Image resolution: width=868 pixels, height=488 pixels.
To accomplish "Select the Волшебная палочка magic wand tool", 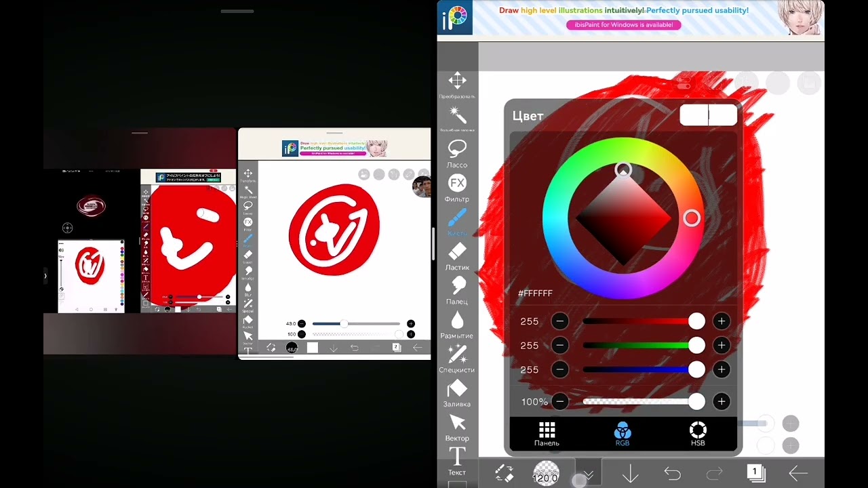I will click(x=457, y=119).
